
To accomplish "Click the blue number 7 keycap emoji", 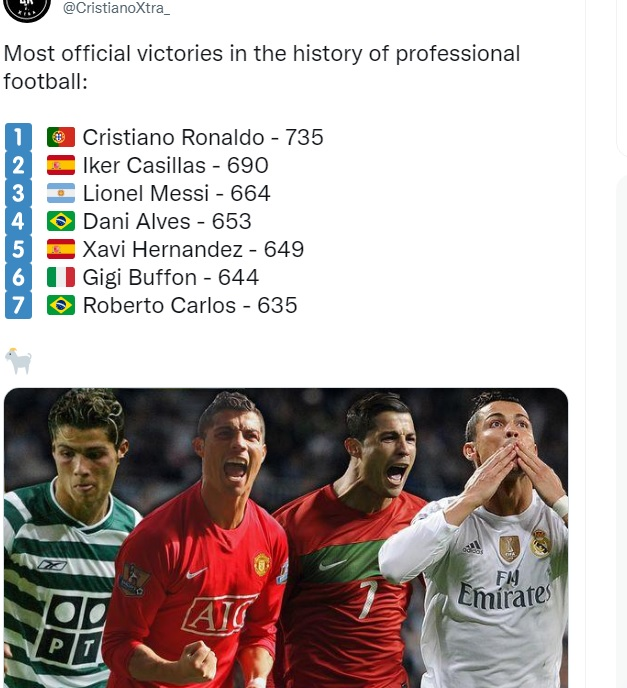I will (x=18, y=305).
